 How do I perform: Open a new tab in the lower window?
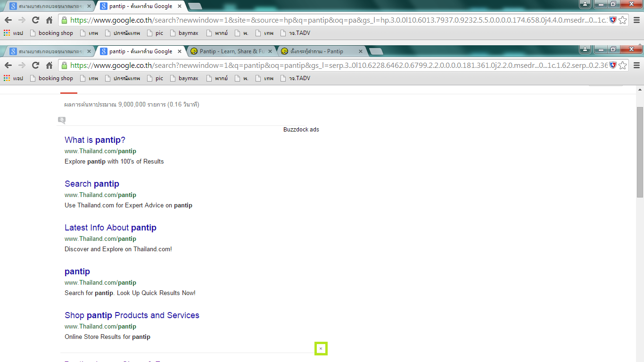tap(376, 51)
